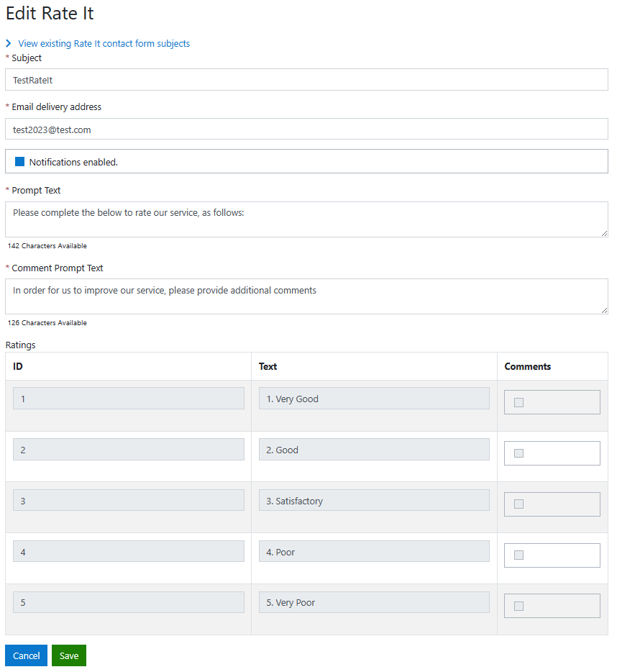Enable Comments checkbox for Good rating

pos(518,453)
